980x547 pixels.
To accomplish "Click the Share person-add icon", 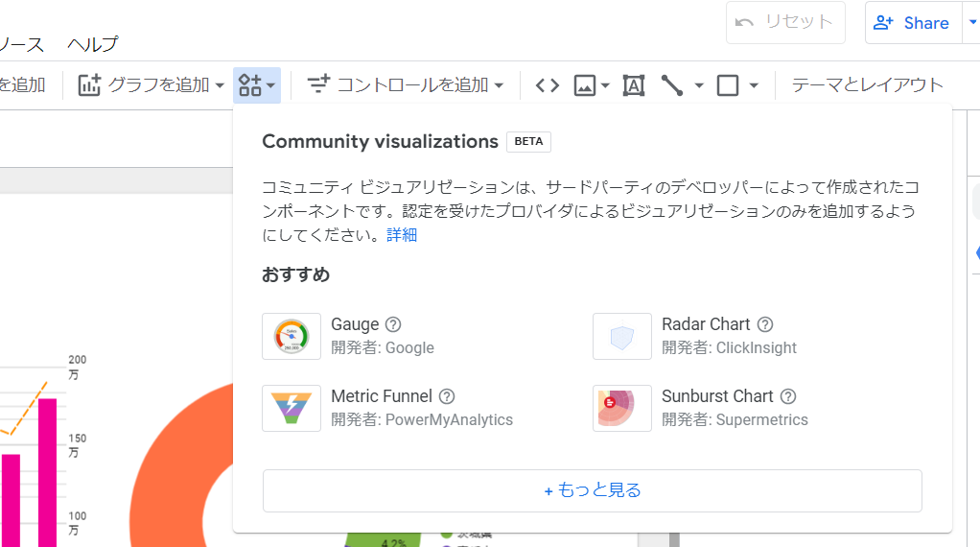I will pyautogui.click(x=883, y=23).
